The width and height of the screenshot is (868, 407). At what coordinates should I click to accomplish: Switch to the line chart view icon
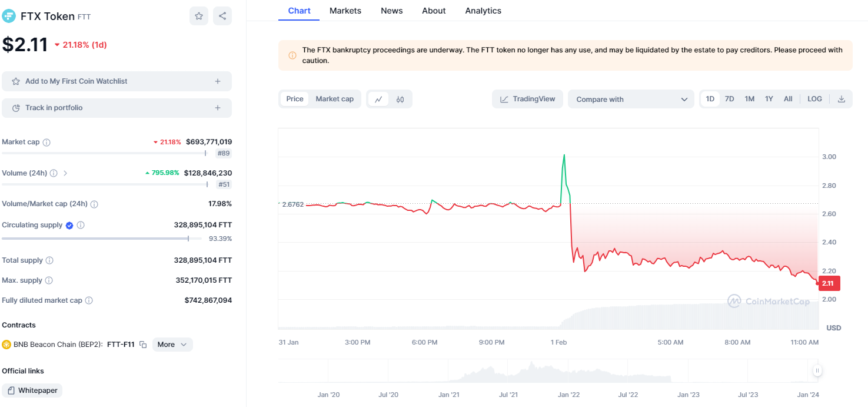(378, 99)
